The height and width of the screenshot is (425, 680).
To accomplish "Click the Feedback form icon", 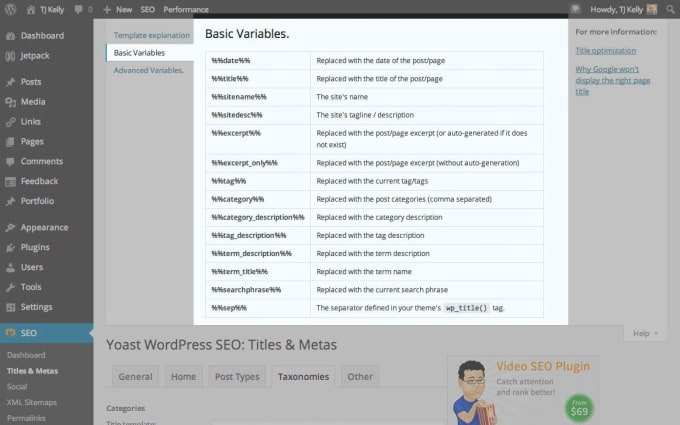I will tap(10, 181).
